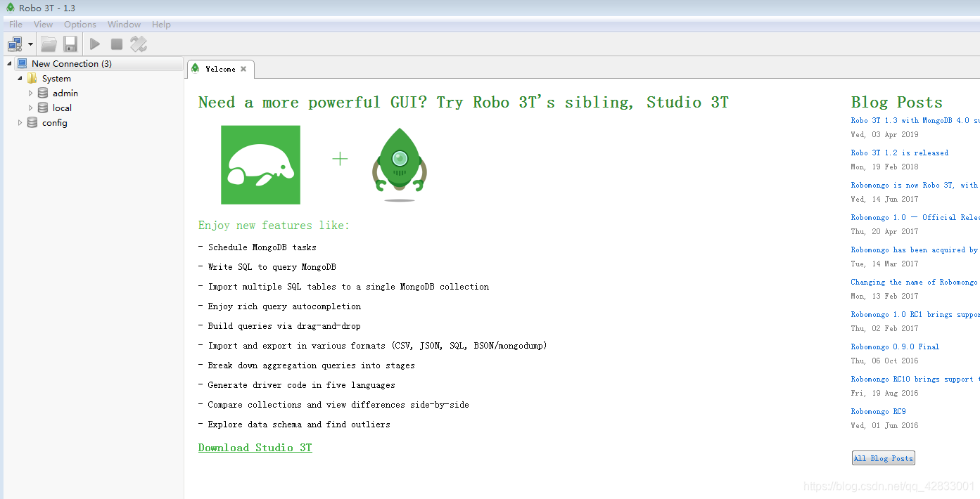Image resolution: width=980 pixels, height=499 pixels.
Task: Click the Execute play toolbar icon
Action: click(95, 44)
